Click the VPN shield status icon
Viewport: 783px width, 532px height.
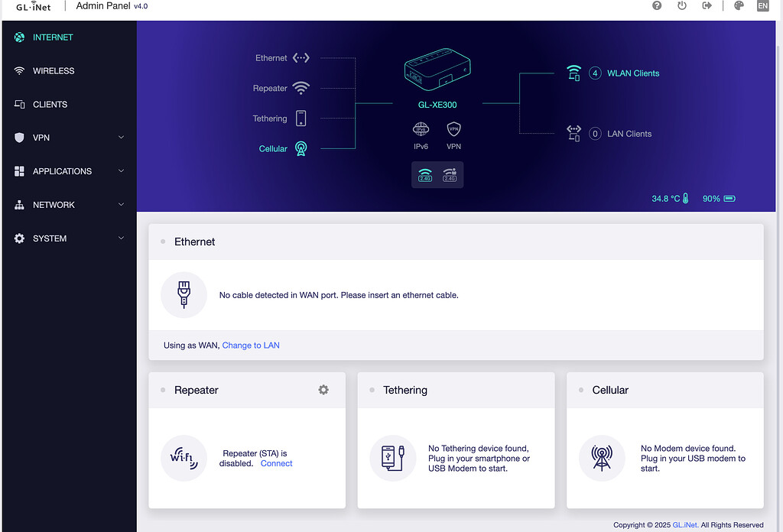coord(453,129)
